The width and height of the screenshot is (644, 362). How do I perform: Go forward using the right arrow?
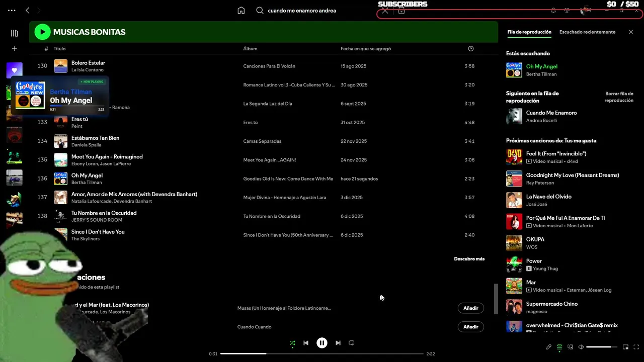tap(39, 10)
